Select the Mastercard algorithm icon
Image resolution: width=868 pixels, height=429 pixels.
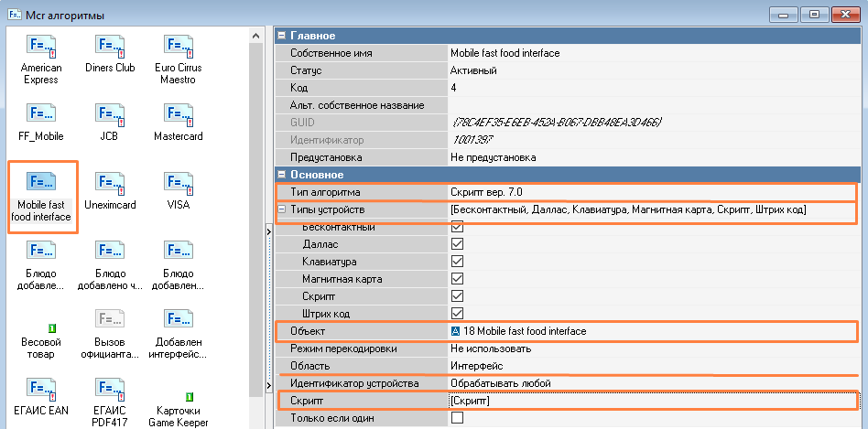178,116
